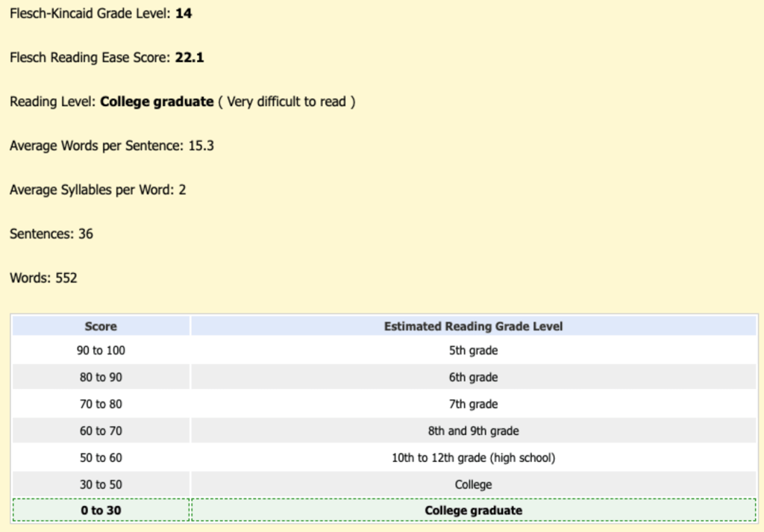This screenshot has width=764, height=532.
Task: Select the '90 to 100' score cell
Action: 101,350
